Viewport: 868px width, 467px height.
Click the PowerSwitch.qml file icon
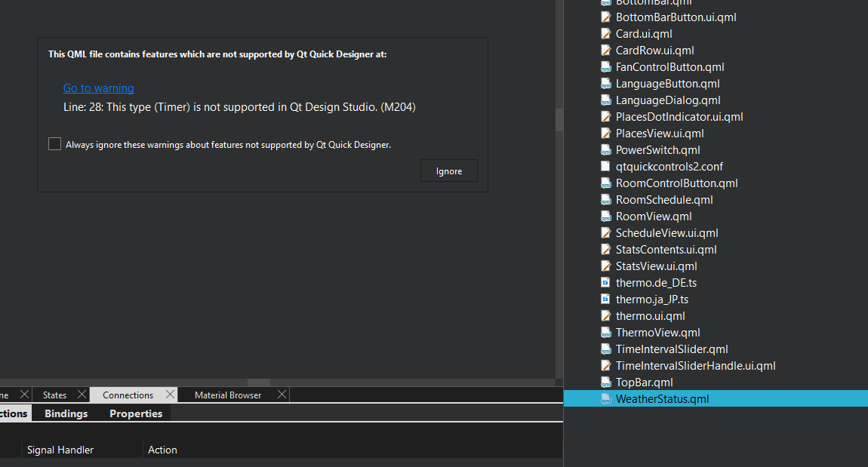pos(605,150)
